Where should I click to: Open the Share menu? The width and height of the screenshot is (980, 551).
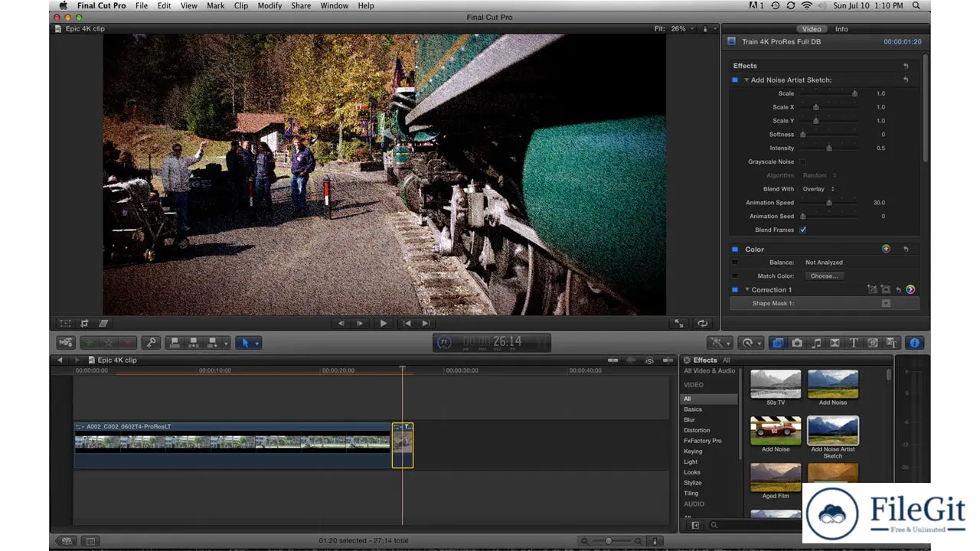point(301,5)
